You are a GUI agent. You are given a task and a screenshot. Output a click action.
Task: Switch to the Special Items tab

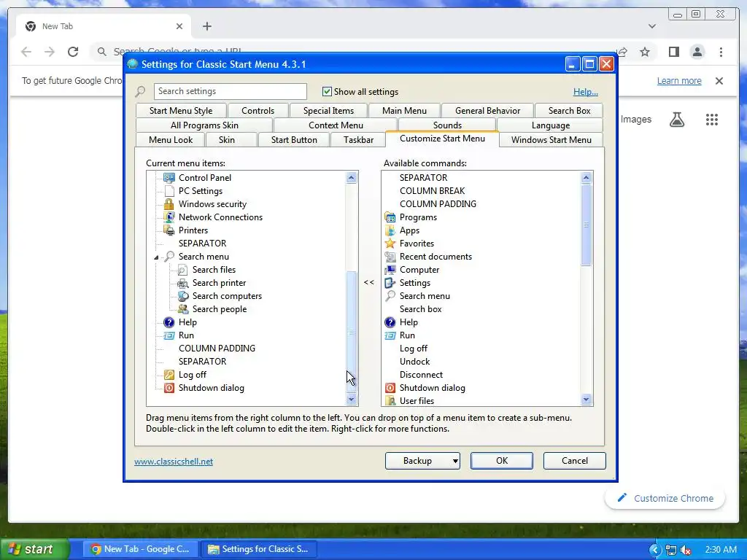click(328, 111)
